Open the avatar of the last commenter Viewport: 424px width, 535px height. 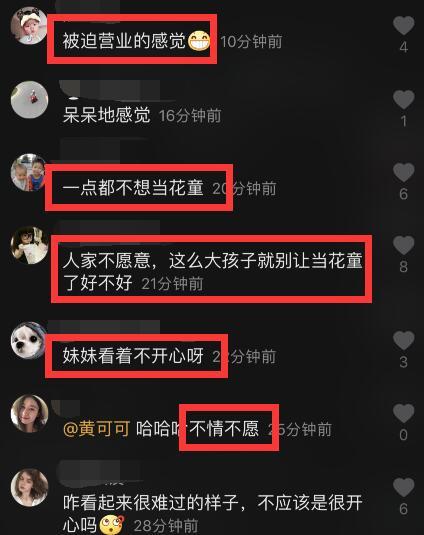click(x=29, y=487)
